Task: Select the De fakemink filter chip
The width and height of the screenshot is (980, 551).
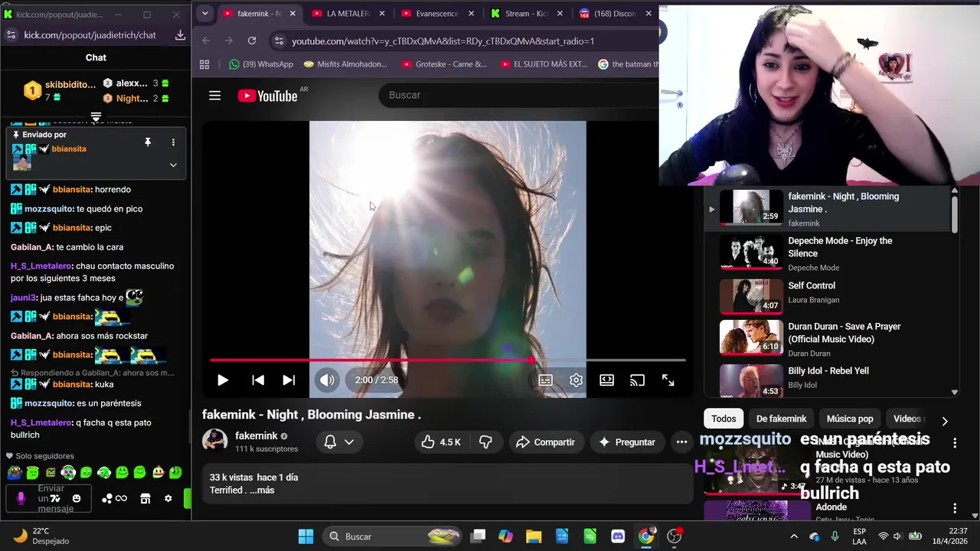Action: pos(781,419)
